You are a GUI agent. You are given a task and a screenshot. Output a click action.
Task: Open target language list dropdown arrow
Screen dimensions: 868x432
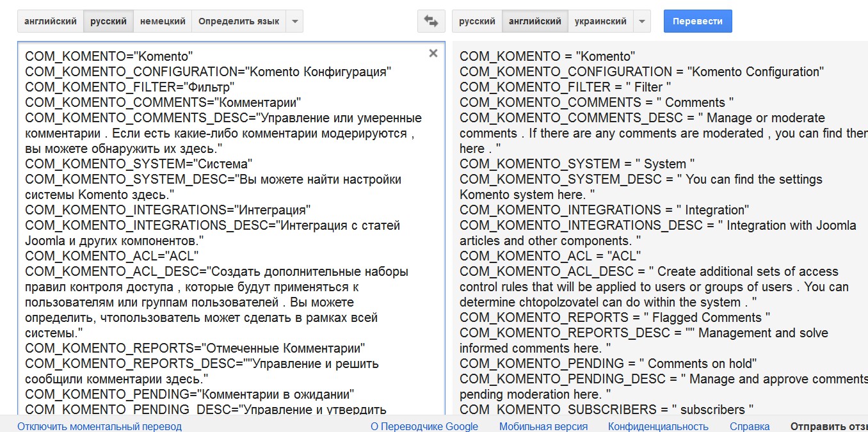642,21
